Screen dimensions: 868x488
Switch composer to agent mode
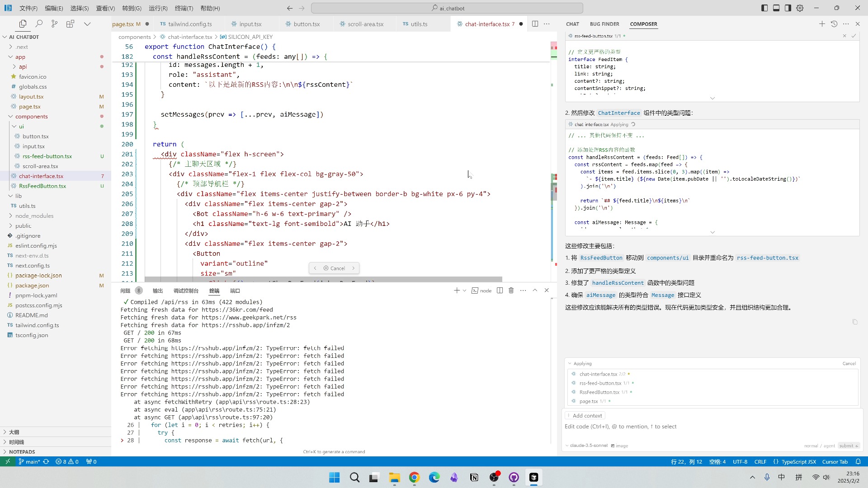(829, 446)
